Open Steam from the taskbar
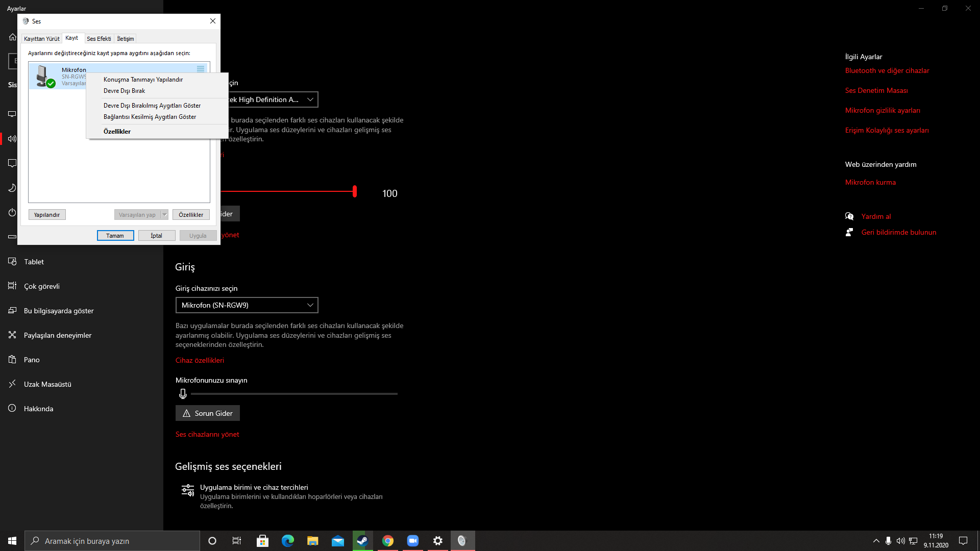The image size is (980, 551). click(x=362, y=541)
